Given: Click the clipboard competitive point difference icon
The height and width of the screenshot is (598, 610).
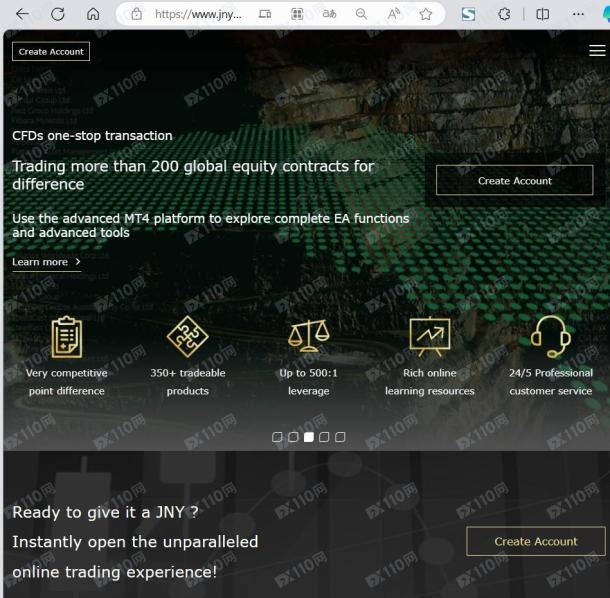Looking at the screenshot, I should [67, 337].
